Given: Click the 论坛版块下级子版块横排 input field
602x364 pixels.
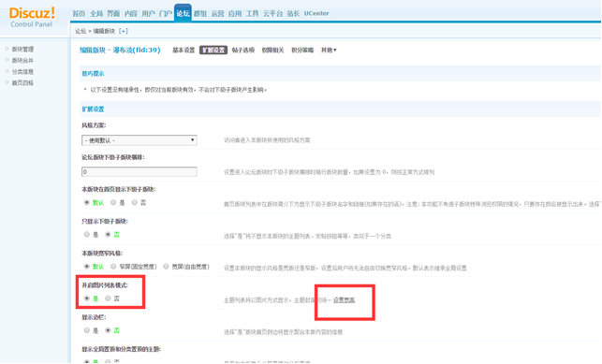Looking at the screenshot, I should (139, 172).
